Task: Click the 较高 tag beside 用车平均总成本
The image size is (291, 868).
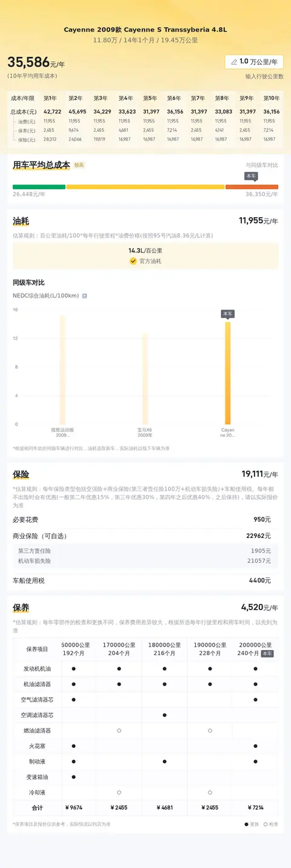Action: click(79, 165)
